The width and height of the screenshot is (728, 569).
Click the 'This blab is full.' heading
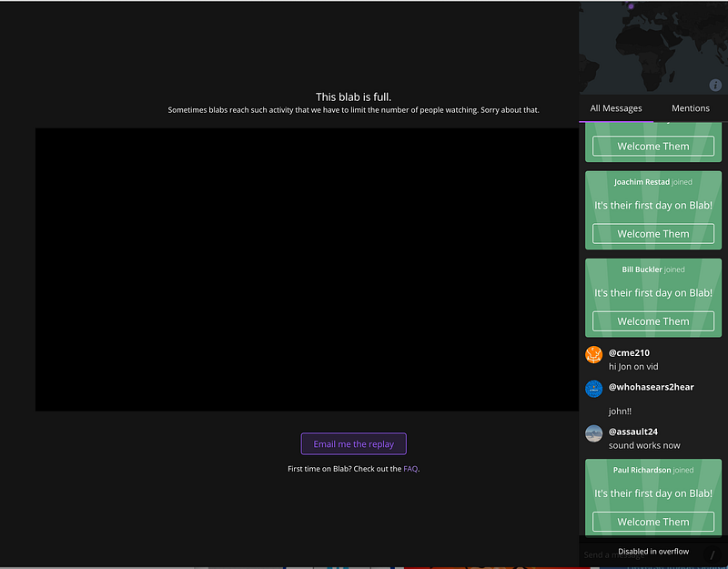point(353,97)
